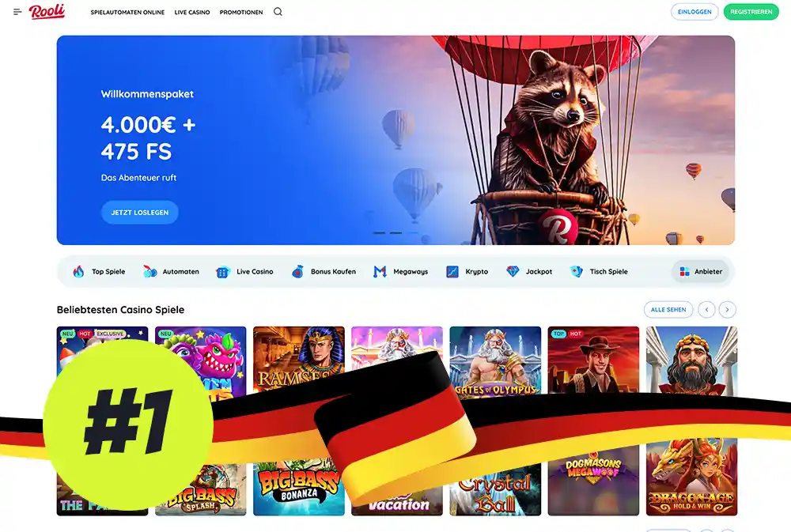This screenshot has width=791, height=532.
Task: Open Automaten cherry category
Action: [171, 271]
